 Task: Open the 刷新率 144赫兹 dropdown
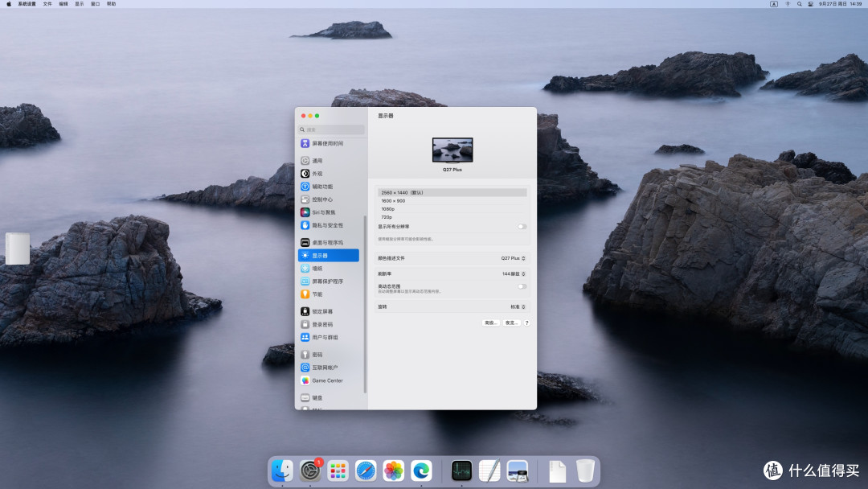(513, 273)
